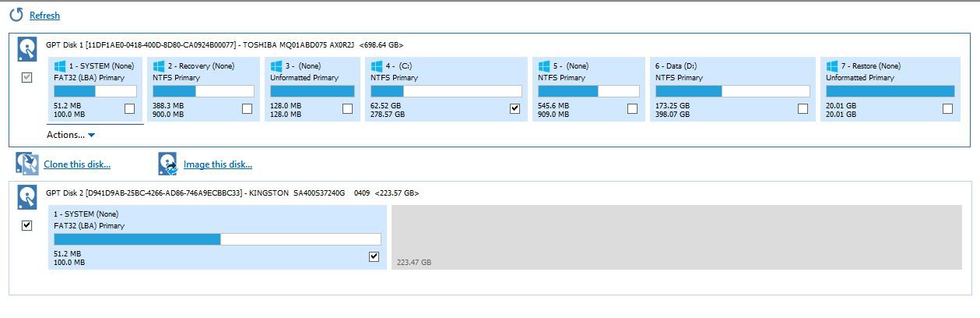The image size is (980, 318).
Task: Click the 388.3 MB used value
Action: (x=168, y=105)
